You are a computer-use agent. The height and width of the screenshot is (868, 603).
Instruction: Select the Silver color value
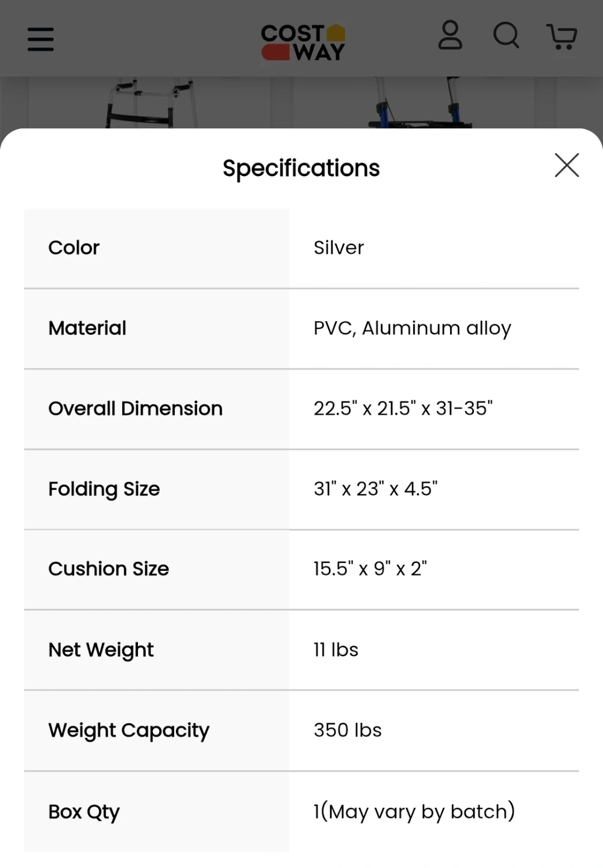coord(339,248)
